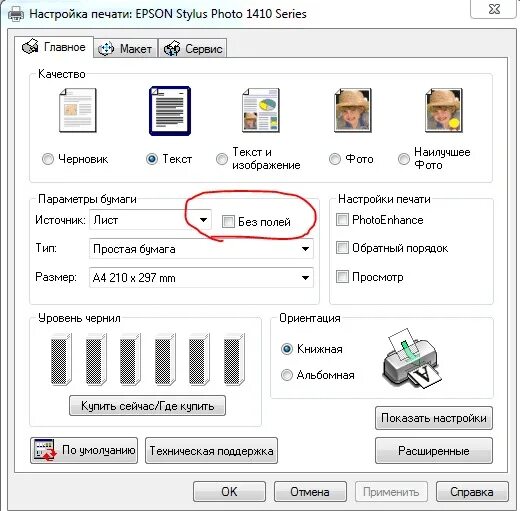Click Купить сейчас/Где купить button

[x=147, y=406]
